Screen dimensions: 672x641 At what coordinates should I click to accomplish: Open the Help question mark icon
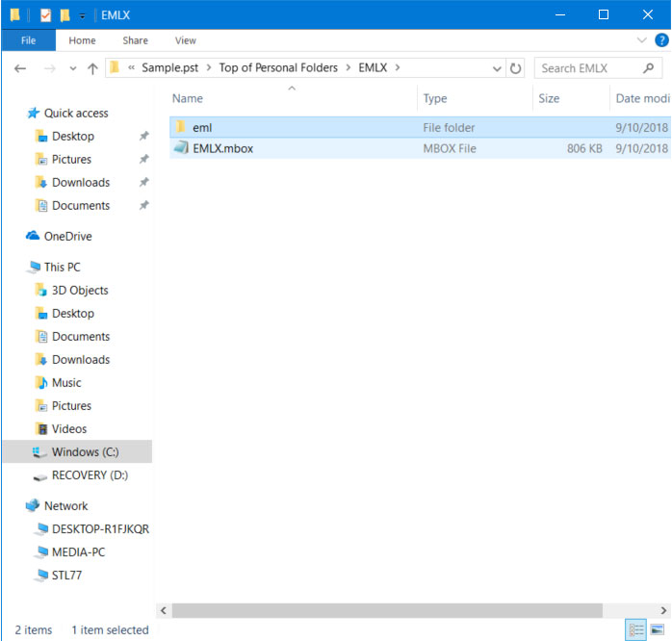tap(661, 40)
